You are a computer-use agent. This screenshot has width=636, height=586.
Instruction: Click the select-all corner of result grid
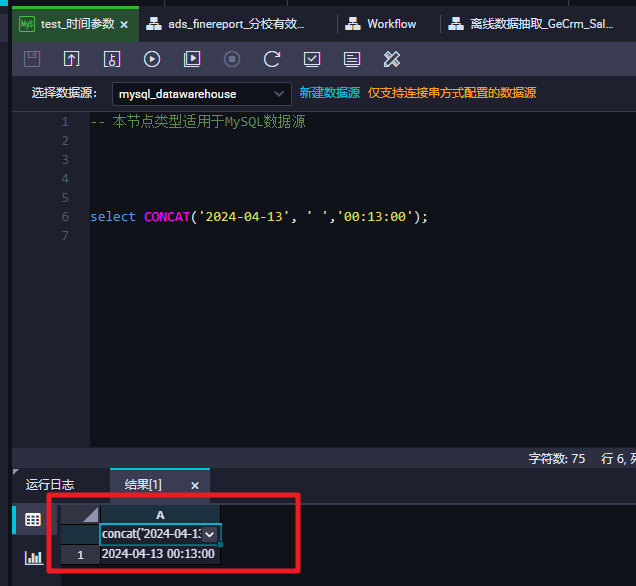pos(80,515)
